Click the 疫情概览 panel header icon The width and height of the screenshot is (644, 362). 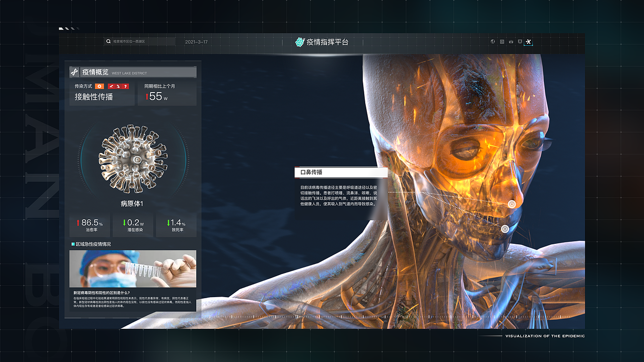pyautogui.click(x=74, y=72)
